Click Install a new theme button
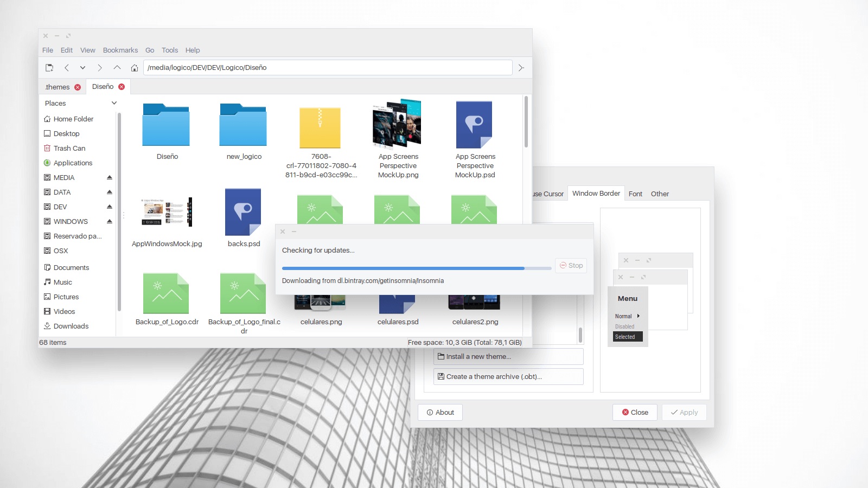 (508, 356)
